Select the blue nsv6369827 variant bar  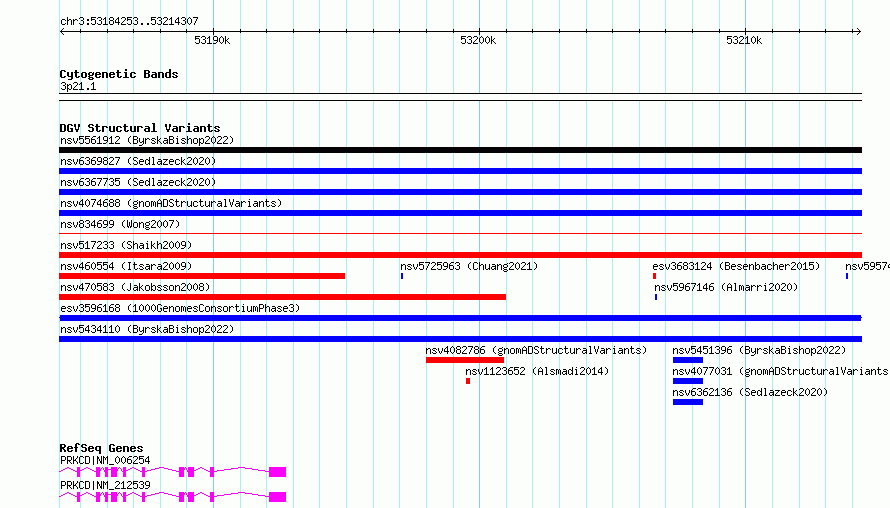click(x=460, y=171)
